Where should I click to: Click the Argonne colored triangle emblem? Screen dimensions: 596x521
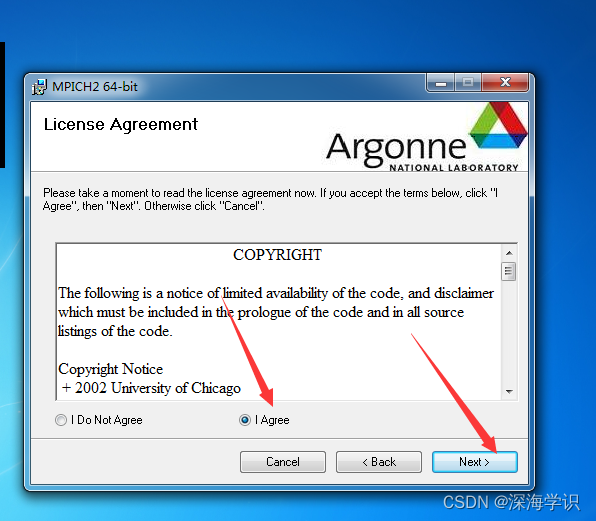coord(498,125)
